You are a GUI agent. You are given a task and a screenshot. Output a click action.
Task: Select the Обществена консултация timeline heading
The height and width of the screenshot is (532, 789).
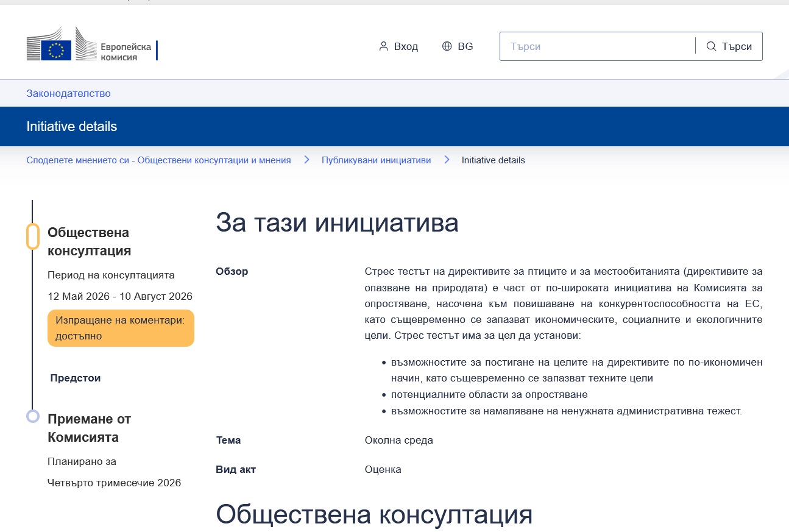[89, 241]
